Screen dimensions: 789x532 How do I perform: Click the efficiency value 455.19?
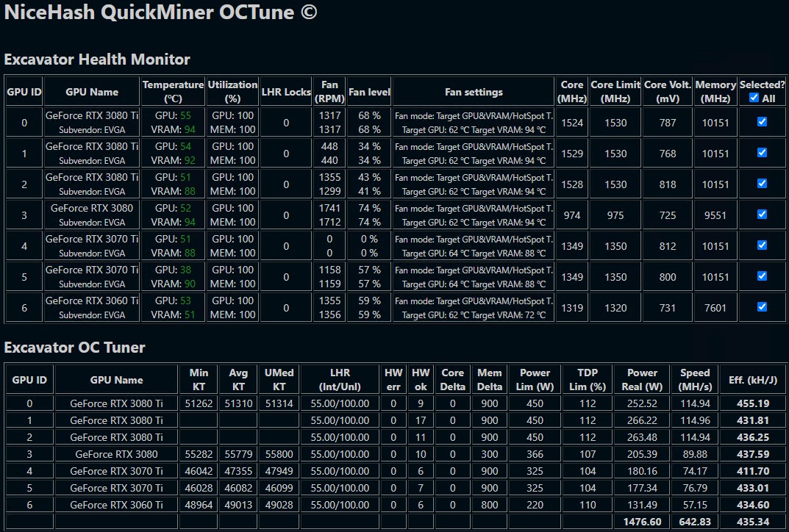click(753, 403)
